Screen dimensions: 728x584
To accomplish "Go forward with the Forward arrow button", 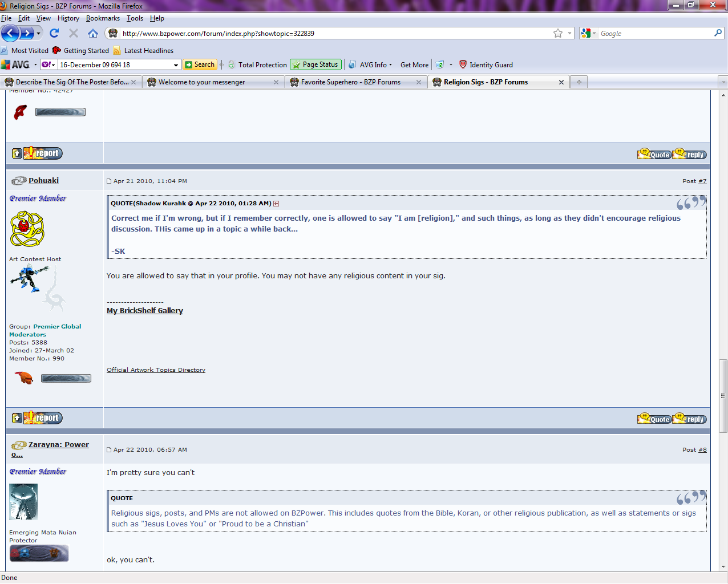I will point(26,33).
